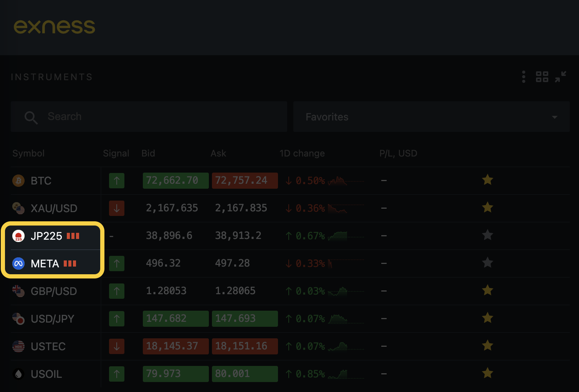Click META up signal arrow
Viewport: 579px width, 392px height.
(117, 263)
